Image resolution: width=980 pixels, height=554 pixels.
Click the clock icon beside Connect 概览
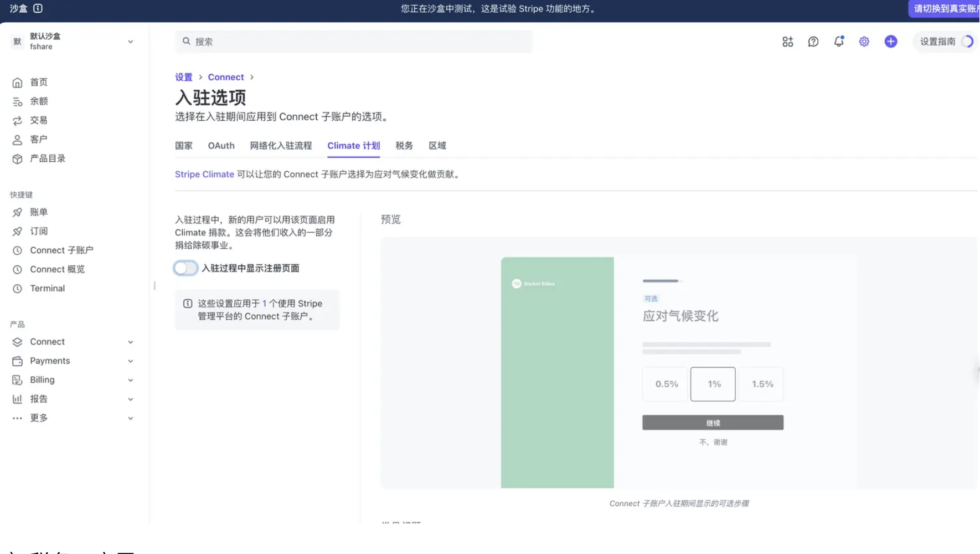tap(18, 270)
